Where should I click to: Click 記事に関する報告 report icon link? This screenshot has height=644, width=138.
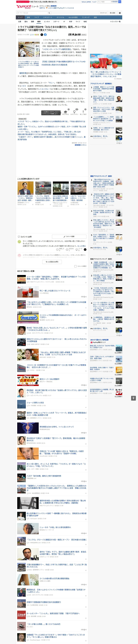[24, 114]
